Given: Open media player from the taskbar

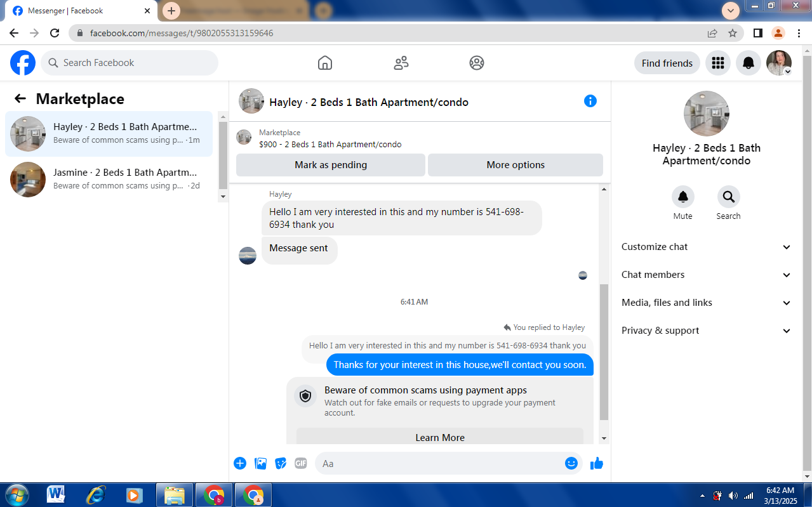Looking at the screenshot, I should coord(135,495).
